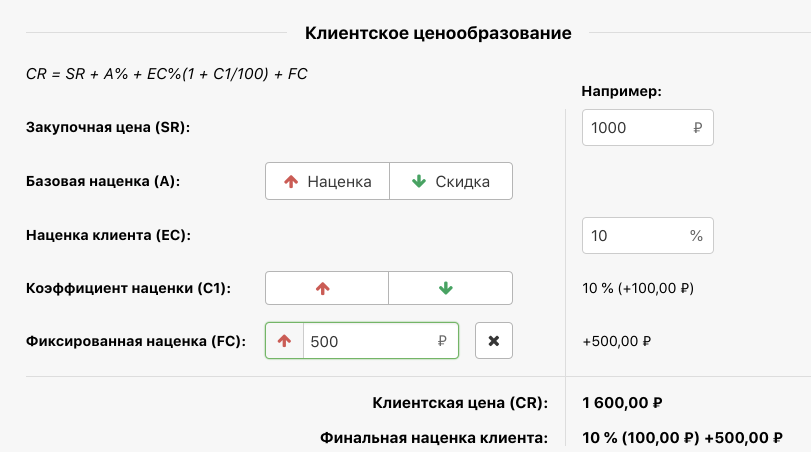Clear fixed markup with the X button
Viewport: 811px width, 452px height.
(x=494, y=341)
